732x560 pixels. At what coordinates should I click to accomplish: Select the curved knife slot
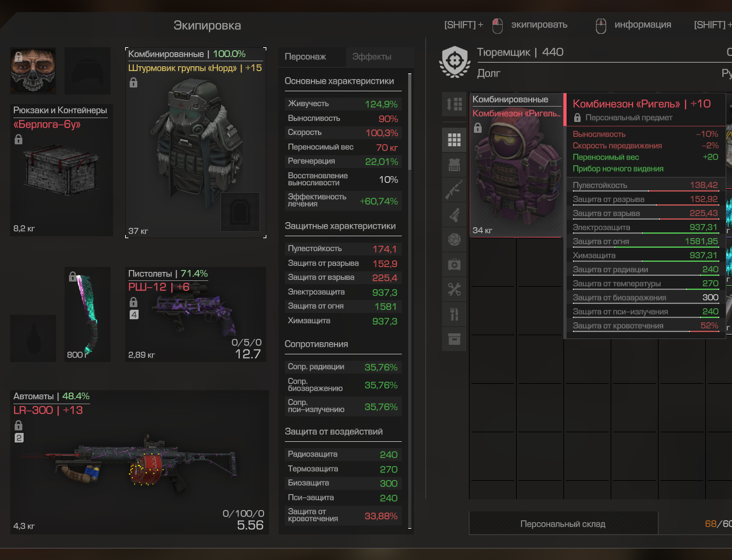[x=88, y=315]
